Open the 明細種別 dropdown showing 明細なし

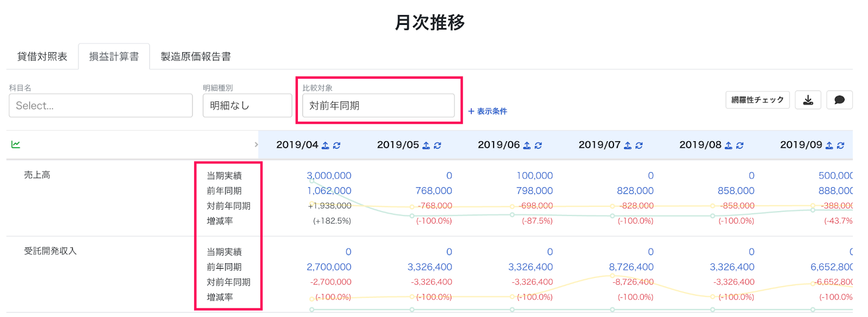click(247, 105)
